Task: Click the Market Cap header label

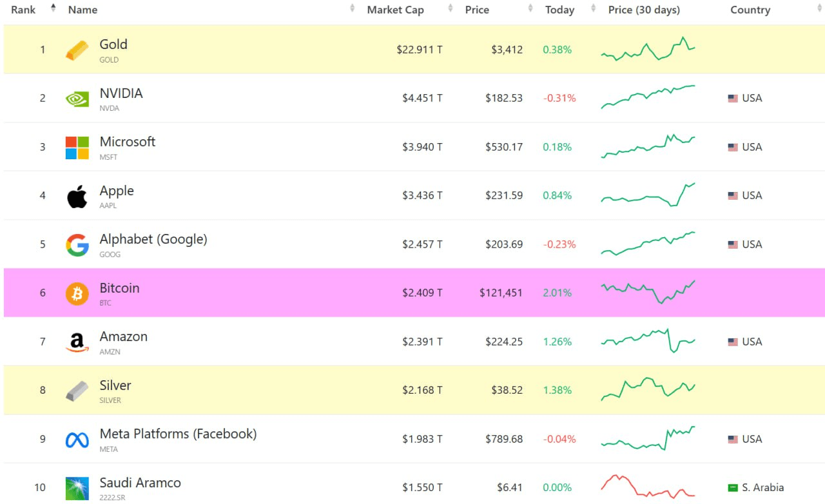Action: [395, 10]
